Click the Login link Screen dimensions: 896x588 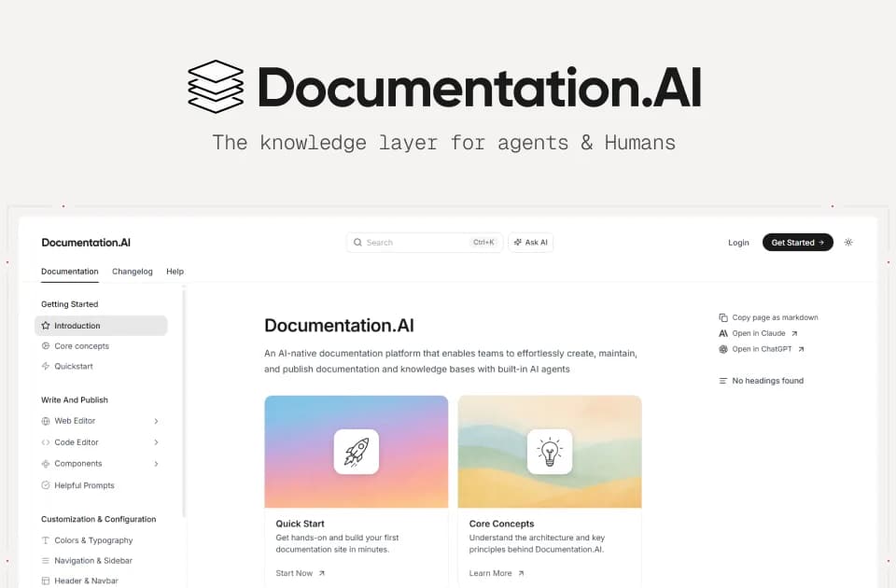coord(738,243)
